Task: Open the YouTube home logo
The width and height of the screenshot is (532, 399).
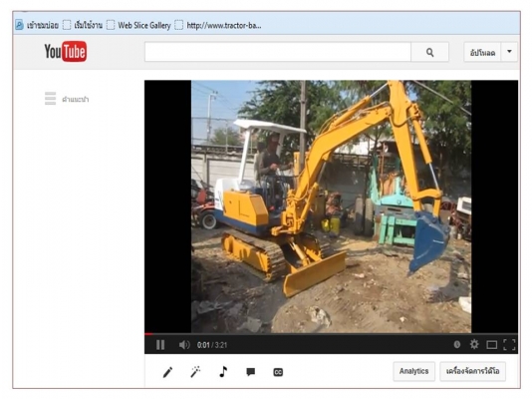Action: pyautogui.click(x=66, y=52)
